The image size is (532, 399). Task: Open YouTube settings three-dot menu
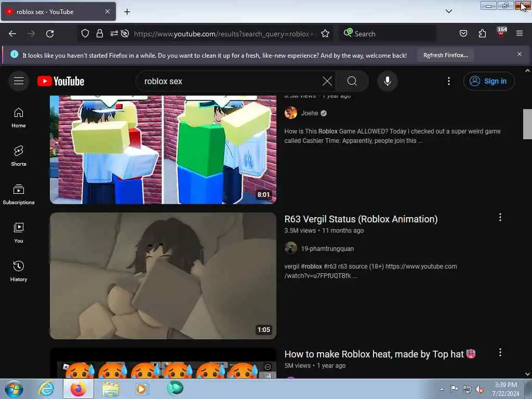448,81
